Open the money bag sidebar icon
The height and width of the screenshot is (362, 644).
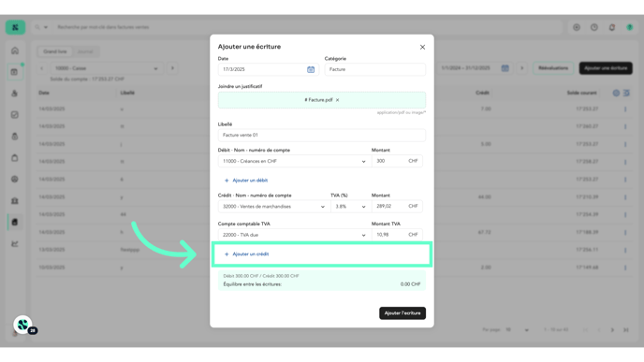[x=15, y=137]
